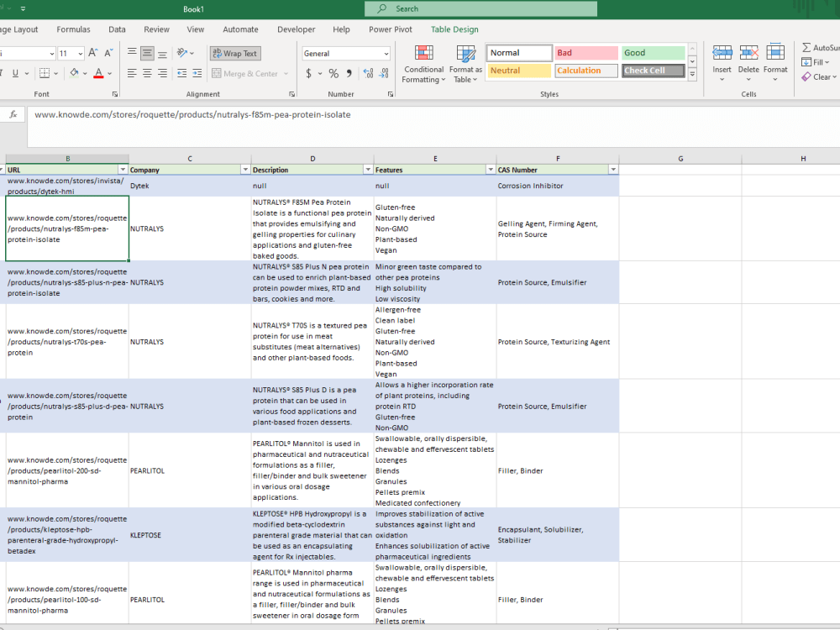Increase decimal places
This screenshot has width=840, height=630.
pos(368,73)
